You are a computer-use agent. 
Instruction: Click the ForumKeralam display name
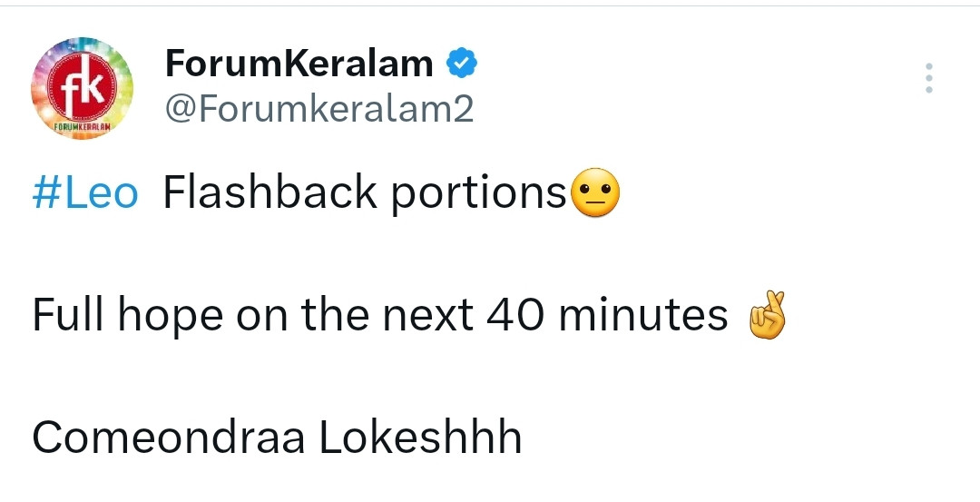[299, 64]
